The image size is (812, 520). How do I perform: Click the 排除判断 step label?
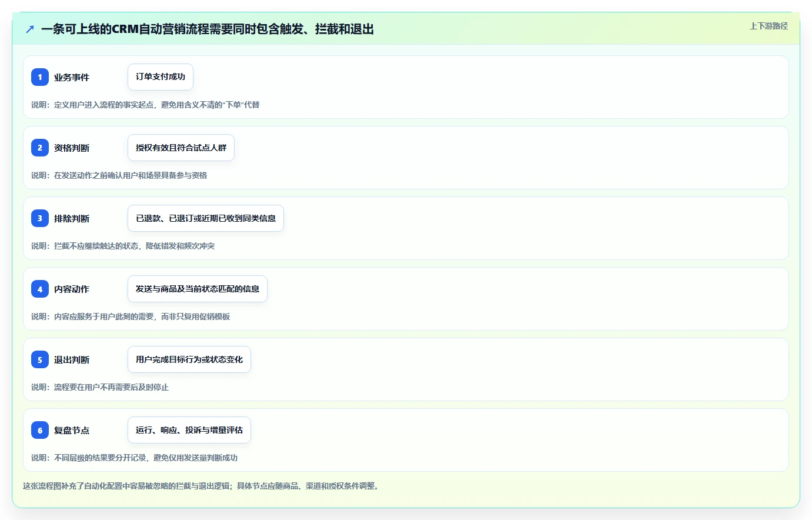(x=72, y=218)
